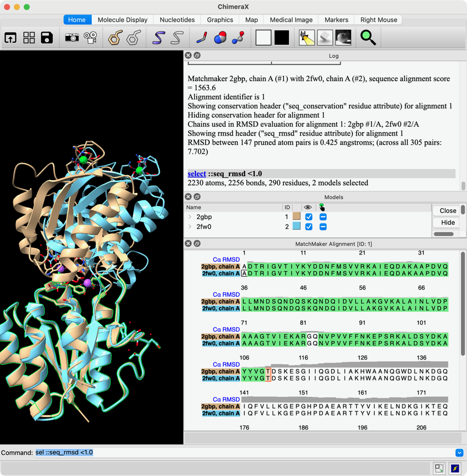The width and height of the screenshot is (467, 476).
Task: Open the Map tab
Action: 251,20
